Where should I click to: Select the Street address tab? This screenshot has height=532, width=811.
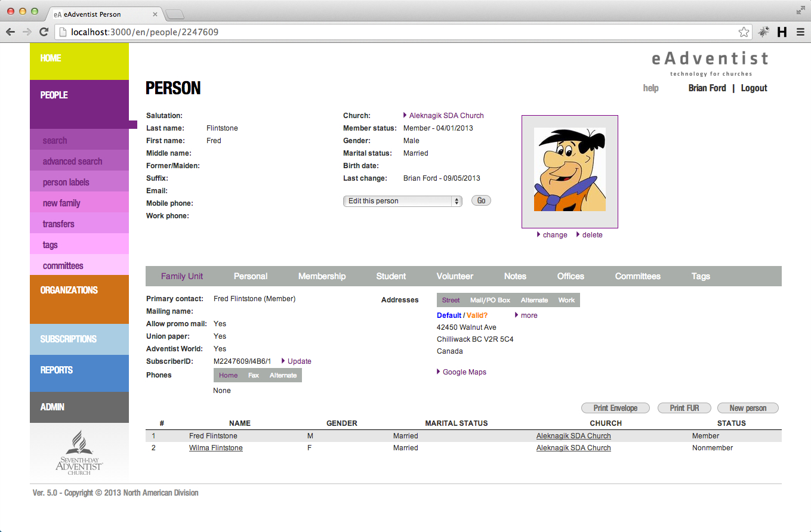[x=451, y=300]
